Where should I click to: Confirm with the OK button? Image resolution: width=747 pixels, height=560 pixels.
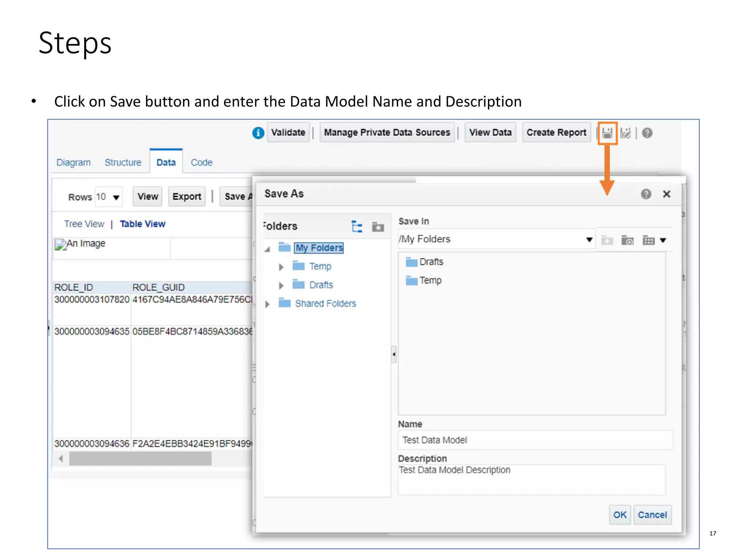pos(620,515)
